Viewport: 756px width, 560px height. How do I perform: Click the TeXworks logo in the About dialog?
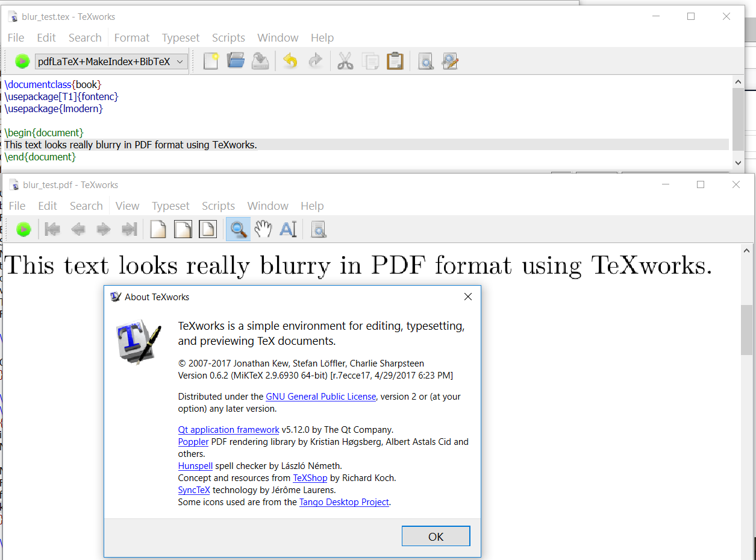click(139, 342)
